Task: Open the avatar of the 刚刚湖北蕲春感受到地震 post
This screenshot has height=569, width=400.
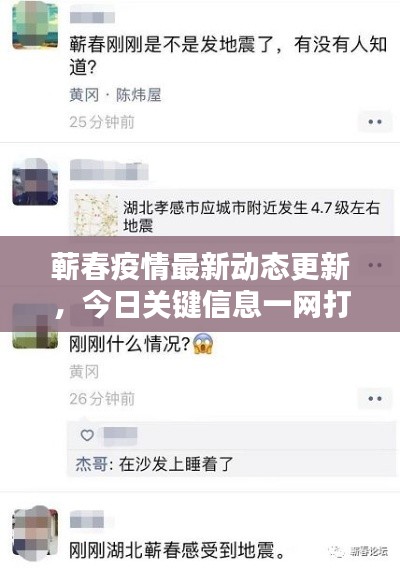Action: pos(35,534)
